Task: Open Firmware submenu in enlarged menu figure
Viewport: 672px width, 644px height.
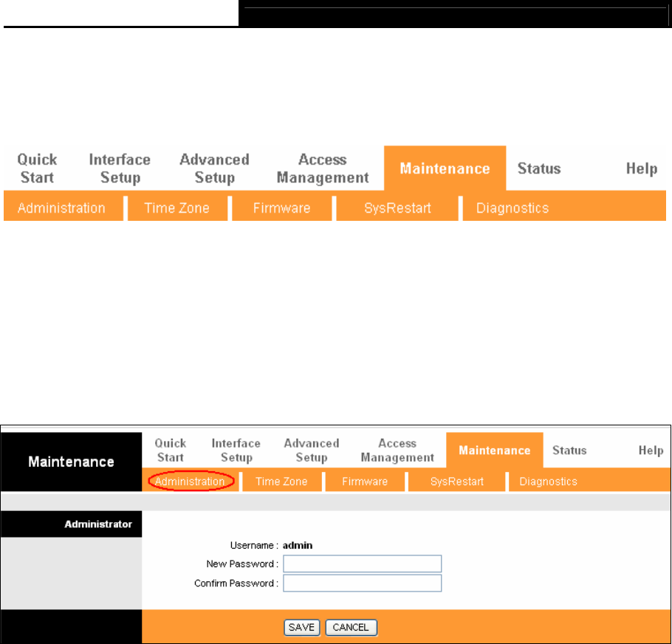Action: tap(281, 208)
